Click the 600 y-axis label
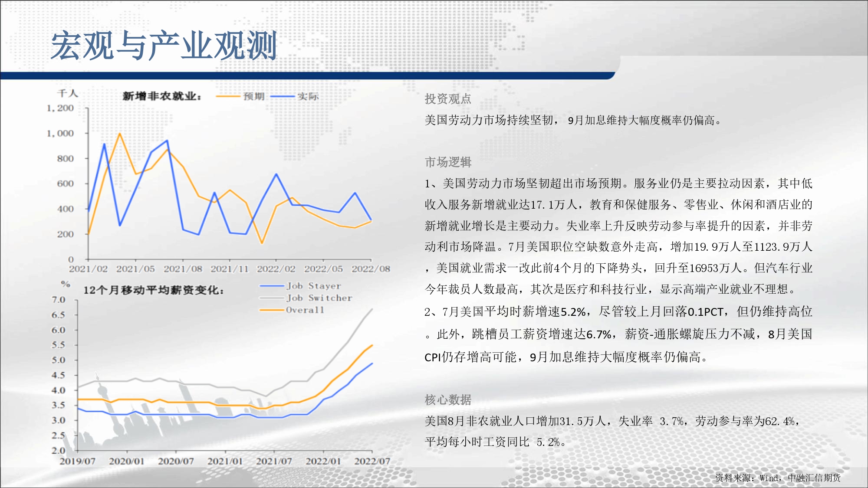The height and width of the screenshot is (488, 868). (66, 183)
